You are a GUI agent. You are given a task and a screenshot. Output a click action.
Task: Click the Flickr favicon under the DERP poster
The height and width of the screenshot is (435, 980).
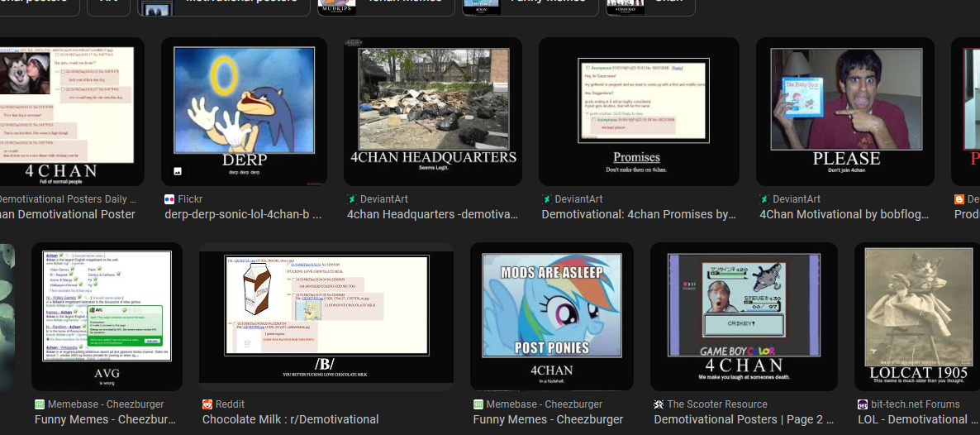point(169,199)
